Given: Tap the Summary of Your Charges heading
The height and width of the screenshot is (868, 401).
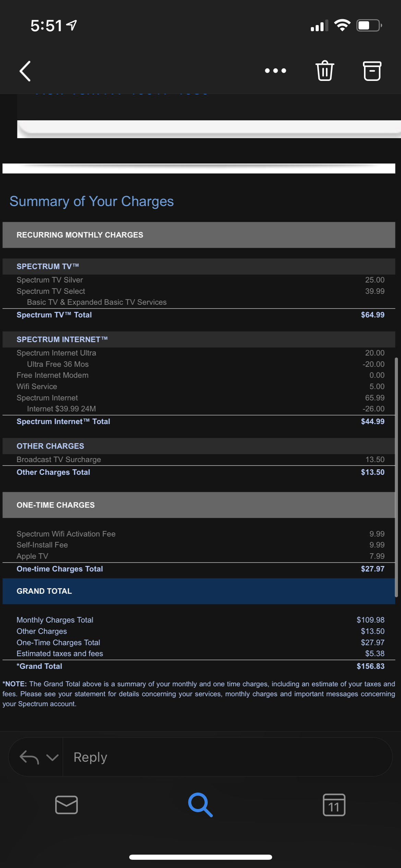Looking at the screenshot, I should click(x=92, y=201).
